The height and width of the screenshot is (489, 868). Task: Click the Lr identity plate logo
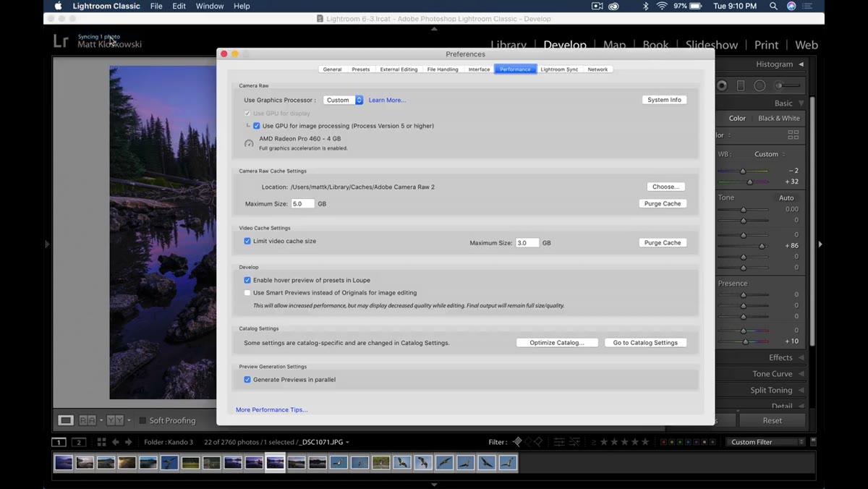(x=61, y=41)
